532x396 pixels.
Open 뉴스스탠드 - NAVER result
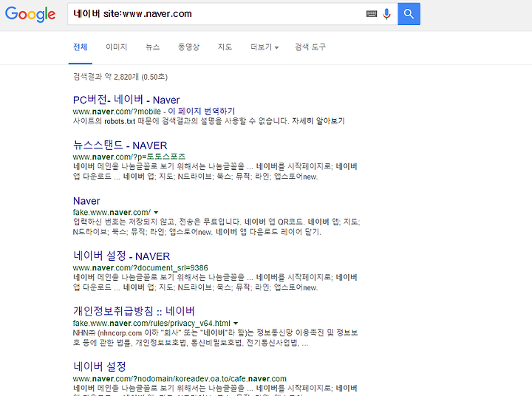120,146
